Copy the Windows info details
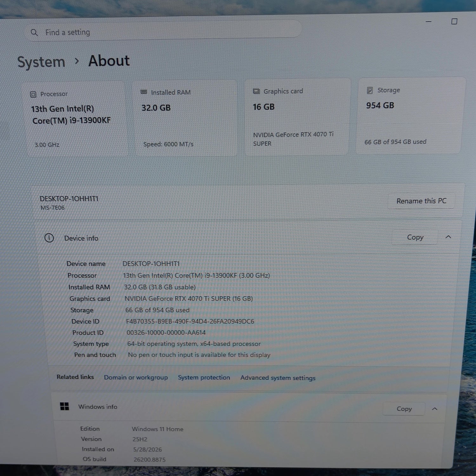 (404, 409)
